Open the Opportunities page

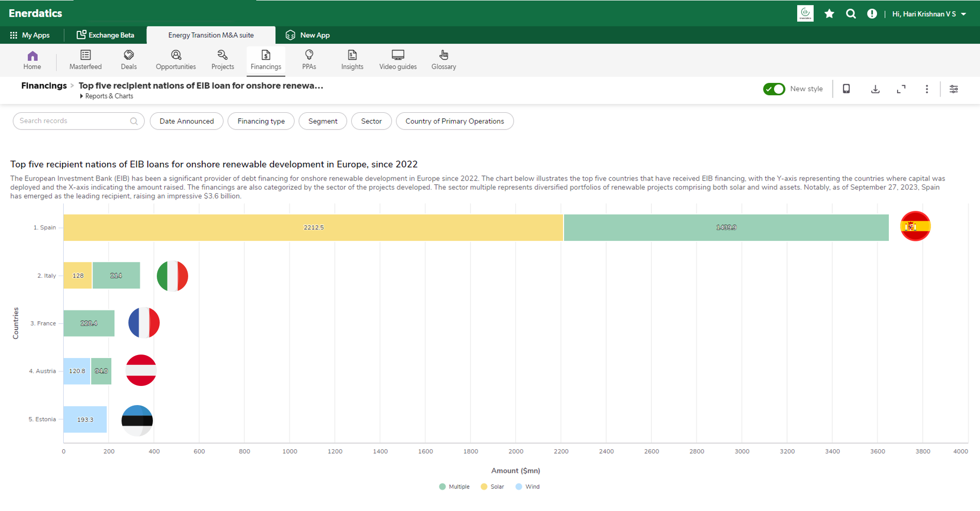pos(175,60)
